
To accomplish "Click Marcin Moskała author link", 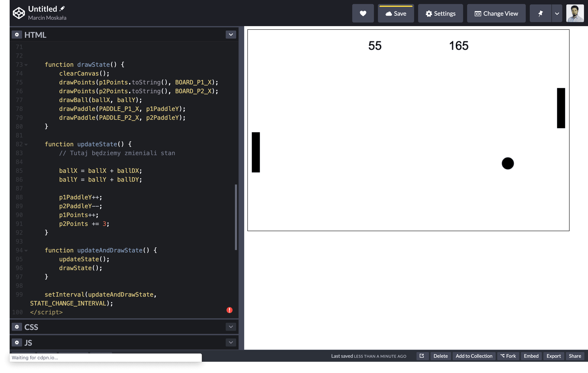I will point(47,18).
